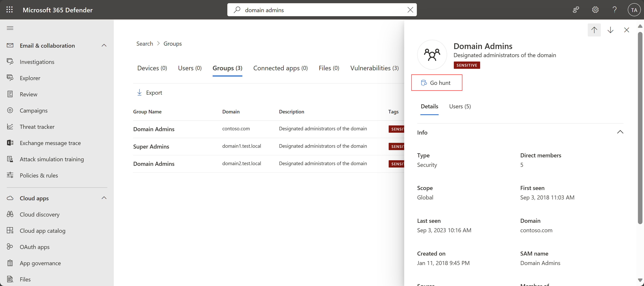Click the Investigations icon
Image resolution: width=644 pixels, height=286 pixels.
point(10,61)
